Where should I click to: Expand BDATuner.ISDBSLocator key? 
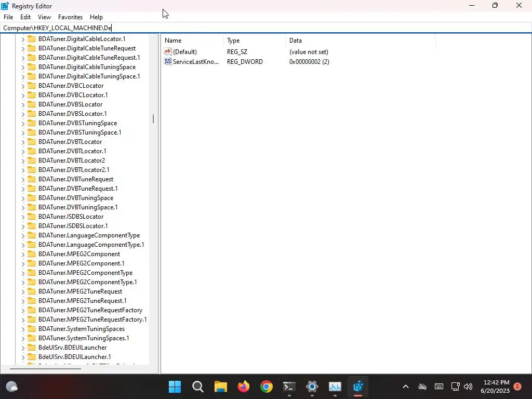[x=23, y=217]
